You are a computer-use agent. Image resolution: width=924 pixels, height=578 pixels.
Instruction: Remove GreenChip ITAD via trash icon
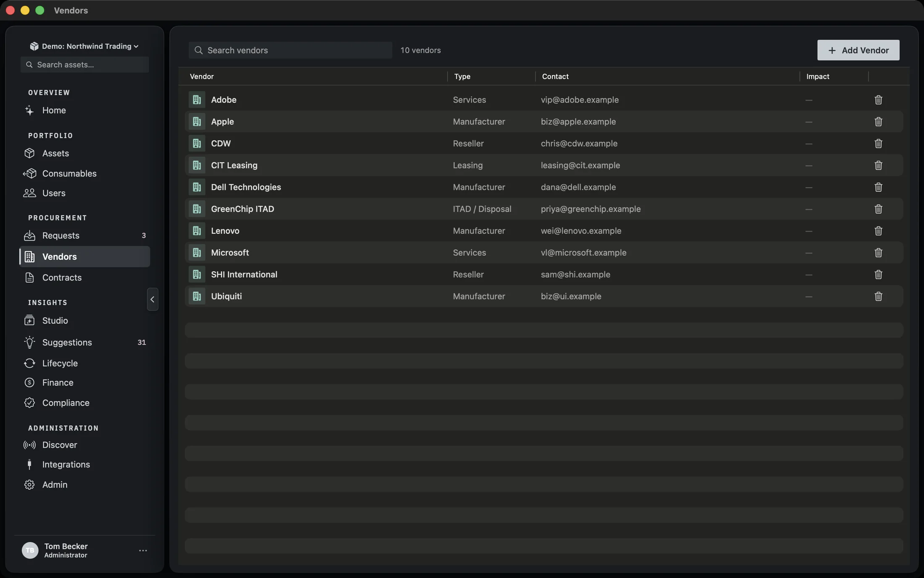point(878,209)
